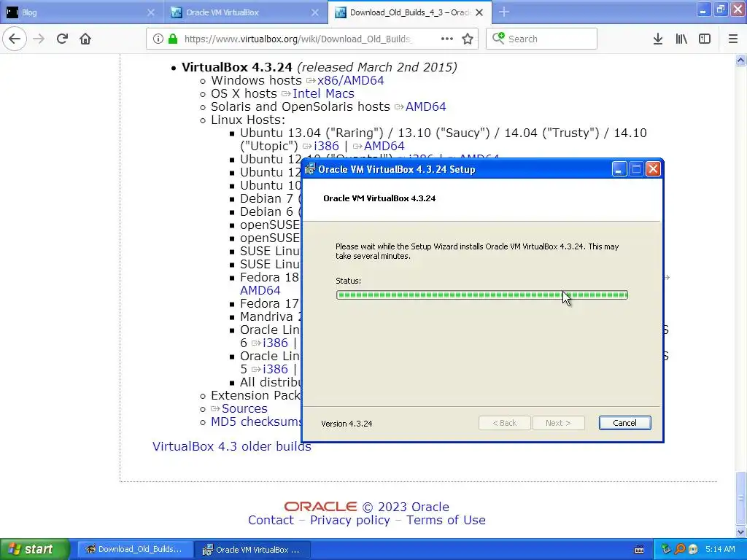This screenshot has width=747, height=560.
Task: Click the 5:14 AM clock
Action: (720, 549)
